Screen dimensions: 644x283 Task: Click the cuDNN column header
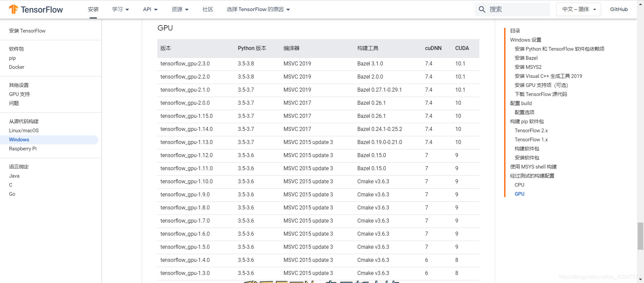[433, 48]
